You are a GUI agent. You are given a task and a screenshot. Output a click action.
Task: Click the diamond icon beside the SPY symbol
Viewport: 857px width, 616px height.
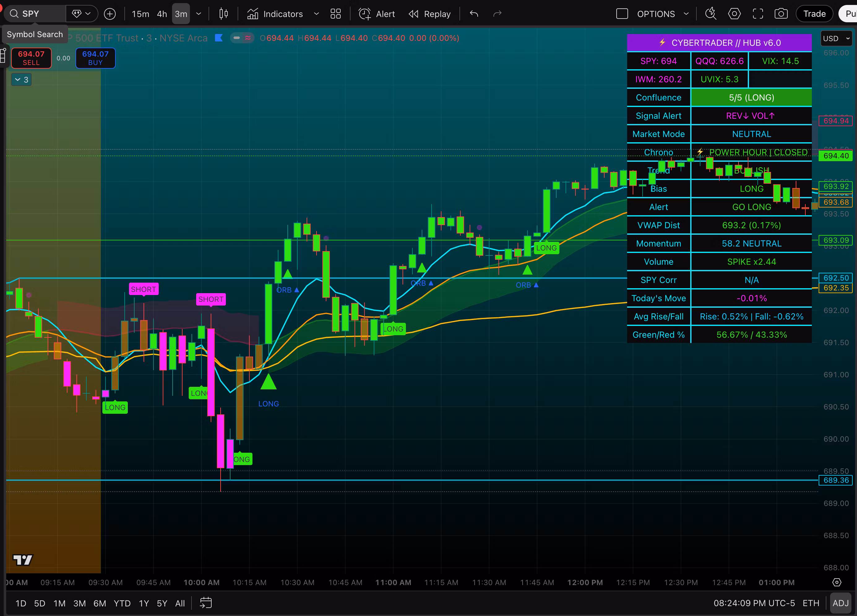point(76,14)
